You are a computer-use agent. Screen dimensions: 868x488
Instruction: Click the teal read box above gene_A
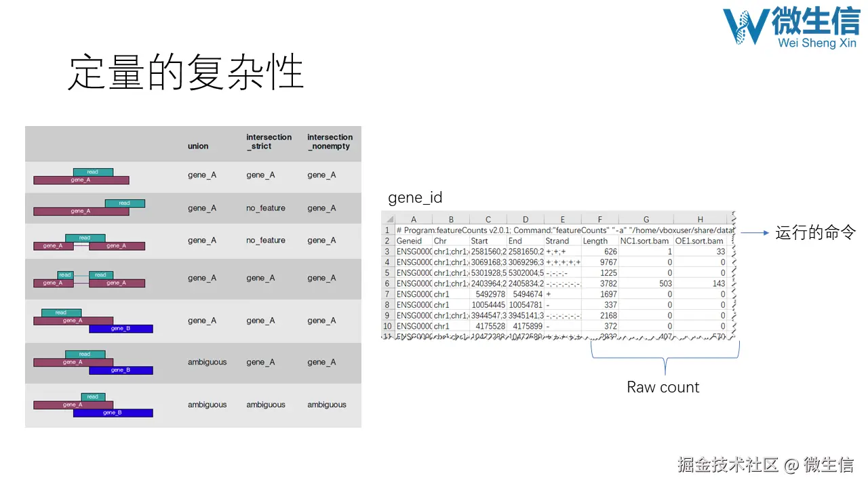(x=94, y=171)
